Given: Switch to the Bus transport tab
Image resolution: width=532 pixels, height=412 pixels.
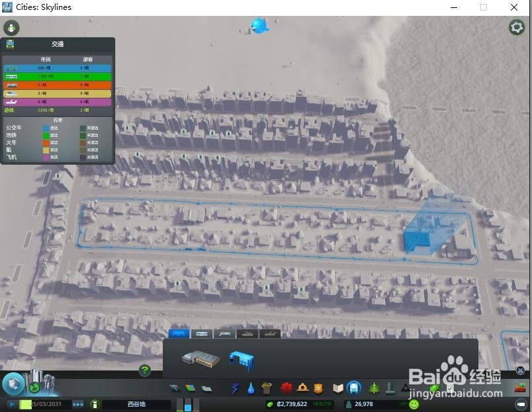Looking at the screenshot, I should click(179, 334).
